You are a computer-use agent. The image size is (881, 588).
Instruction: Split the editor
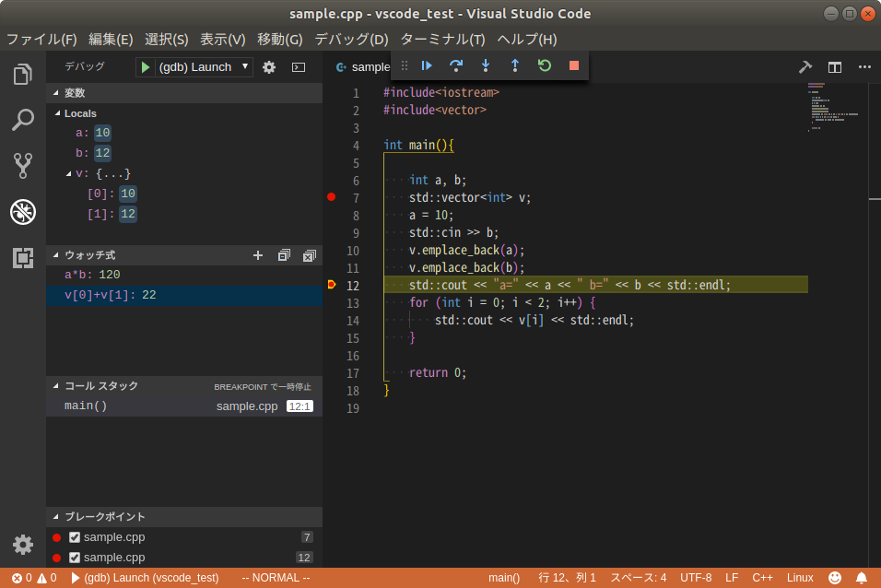click(x=835, y=67)
